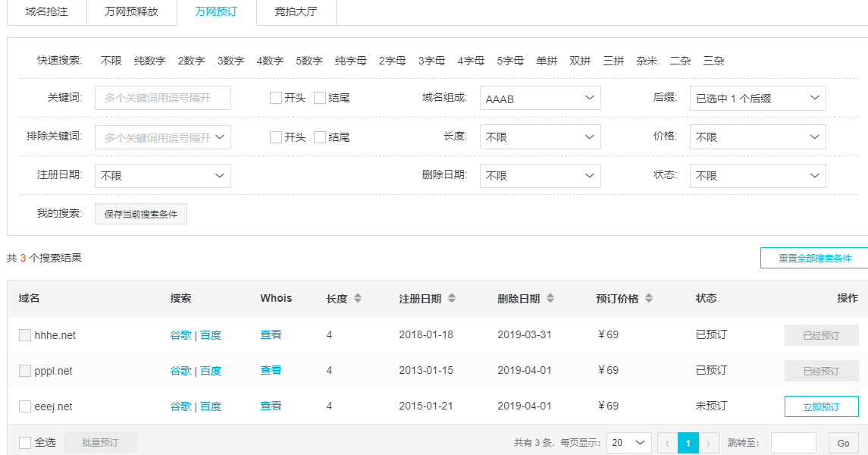Sort by 删除日期 column sort icon
Screen dimensions: 868x455
550,299
